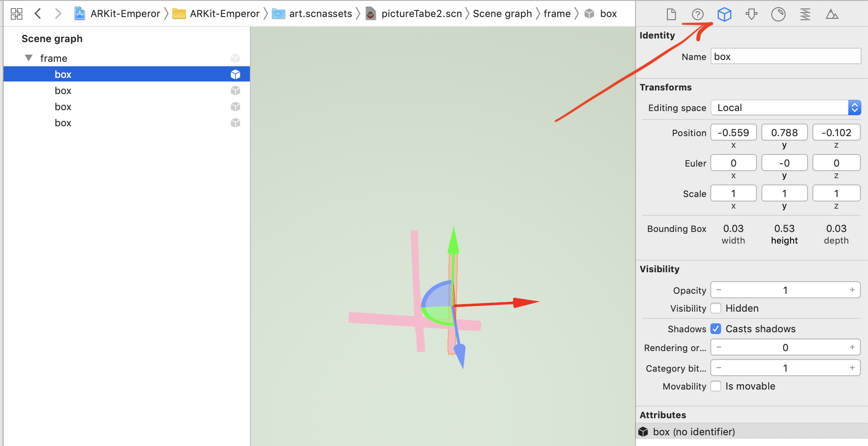
Task: Uncheck the Casts shadows checkbox
Action: tap(716, 329)
